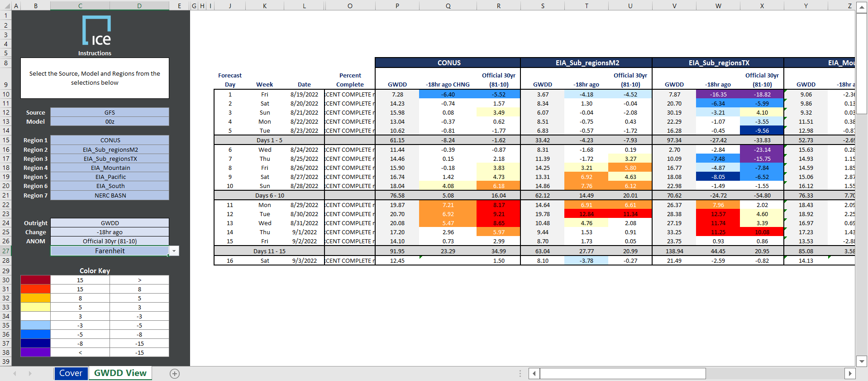Screen dimensions: 868x381
Task: Select the Change cell showing -18hr ago
Action: click(x=110, y=232)
